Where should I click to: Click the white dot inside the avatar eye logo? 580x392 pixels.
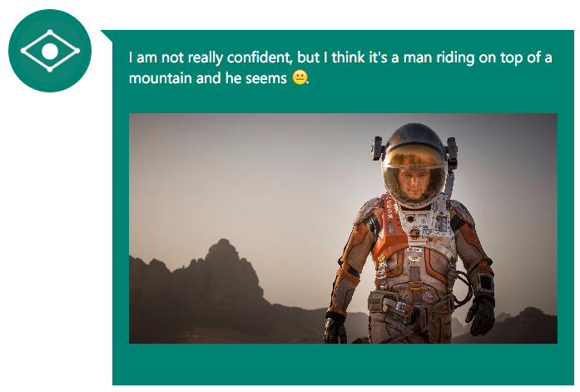[x=50, y=51]
